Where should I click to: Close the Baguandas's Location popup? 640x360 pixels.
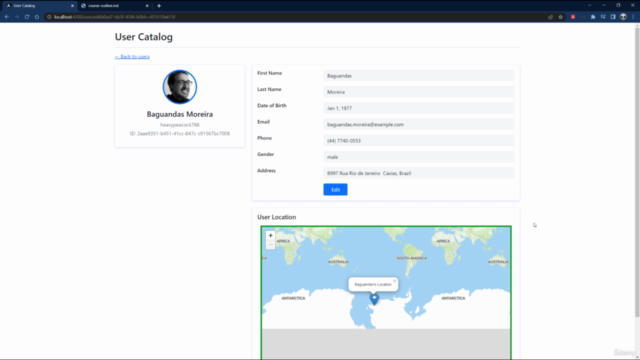pos(394,281)
